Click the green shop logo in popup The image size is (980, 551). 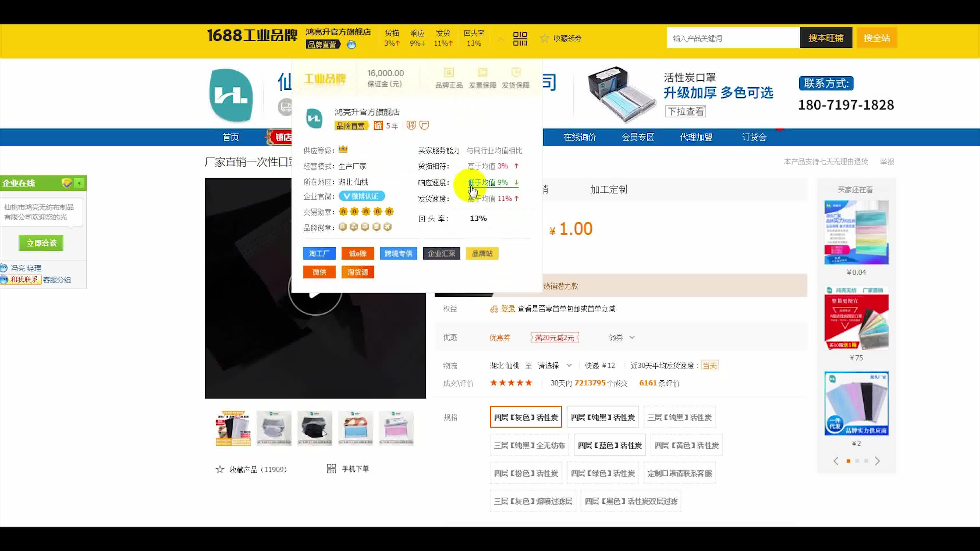[x=314, y=118]
